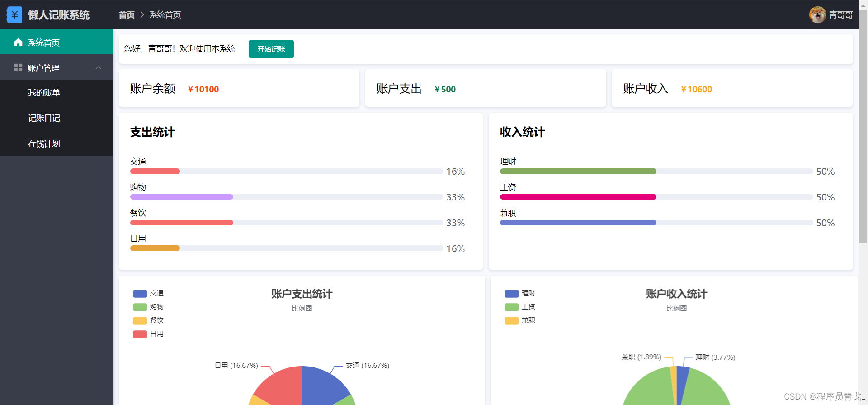Toggle the 工资 legend swatch
This screenshot has height=405, width=868.
pyautogui.click(x=512, y=307)
